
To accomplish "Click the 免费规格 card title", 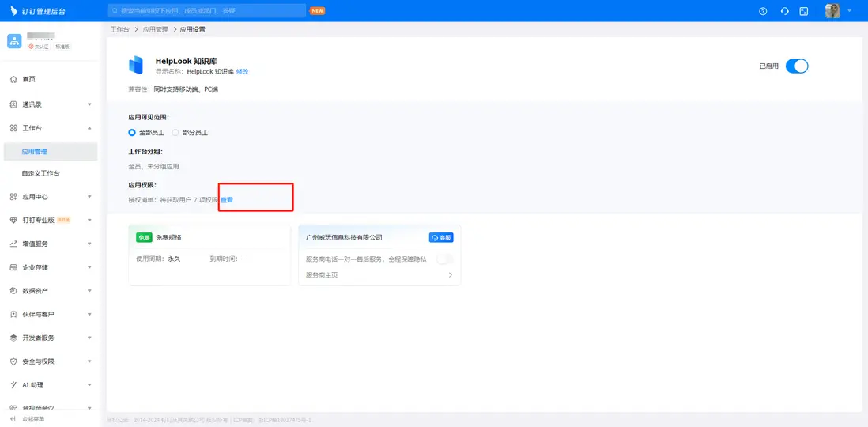I will click(x=169, y=237).
